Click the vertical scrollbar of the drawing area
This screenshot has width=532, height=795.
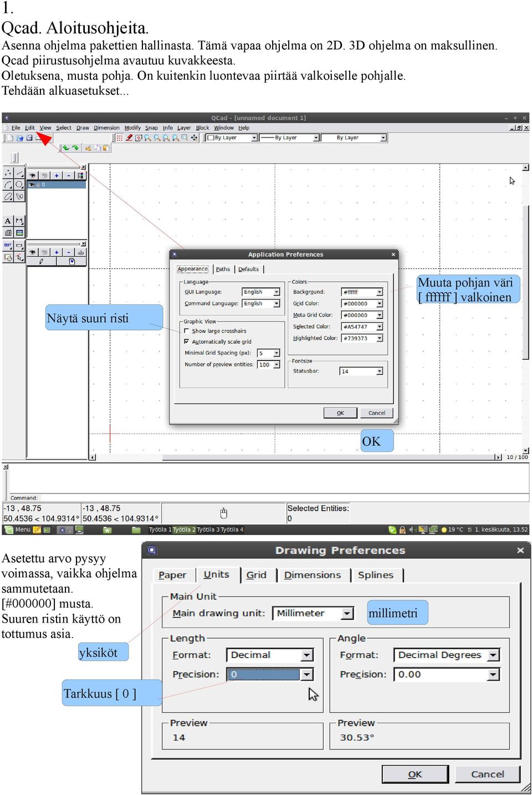(x=525, y=310)
